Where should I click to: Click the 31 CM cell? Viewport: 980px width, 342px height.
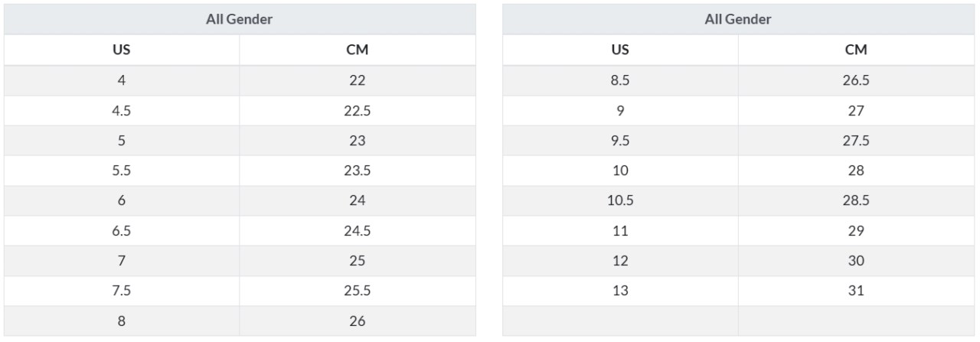pyautogui.click(x=856, y=291)
